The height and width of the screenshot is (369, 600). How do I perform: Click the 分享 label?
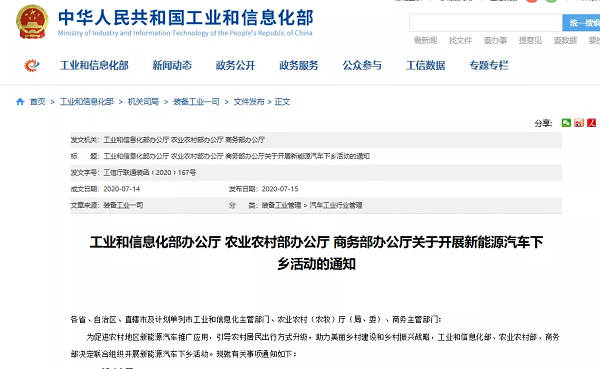tap(543, 123)
